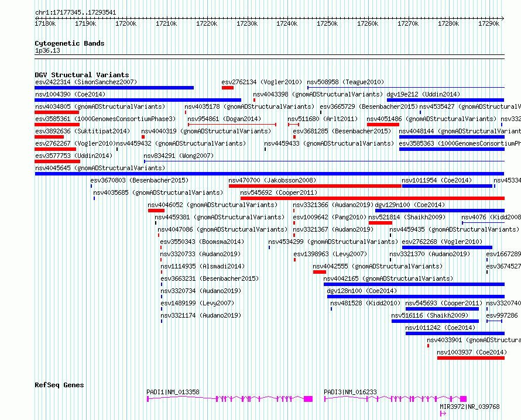Screen dimensions: 521x420
Task: Click the nsv511680 (Arlt2011) variant label
Action: (x=323, y=119)
